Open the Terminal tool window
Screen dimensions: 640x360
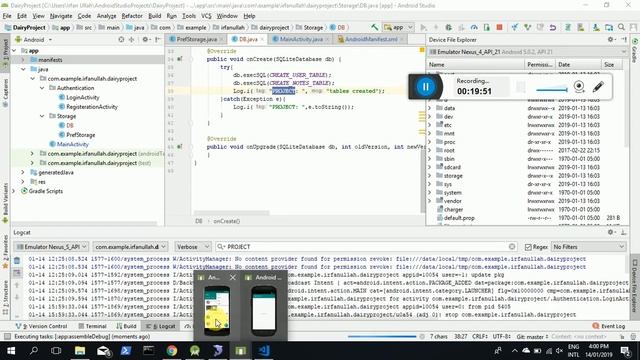click(x=92, y=326)
